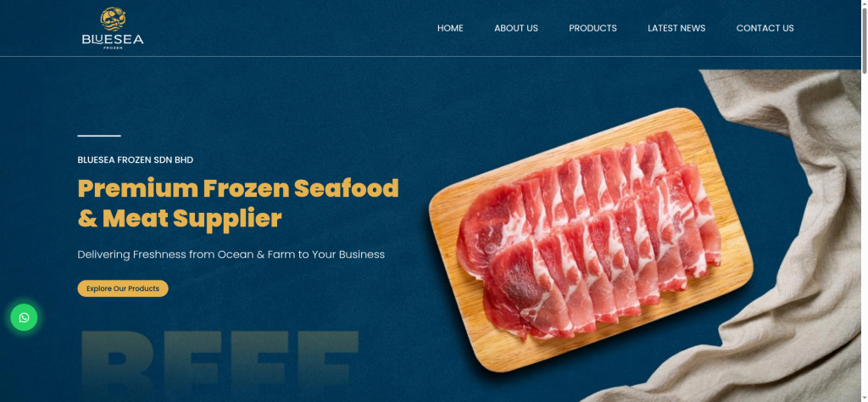Click the Delivering Freshness tagline text
This screenshot has height=402, width=868.
pos(231,254)
